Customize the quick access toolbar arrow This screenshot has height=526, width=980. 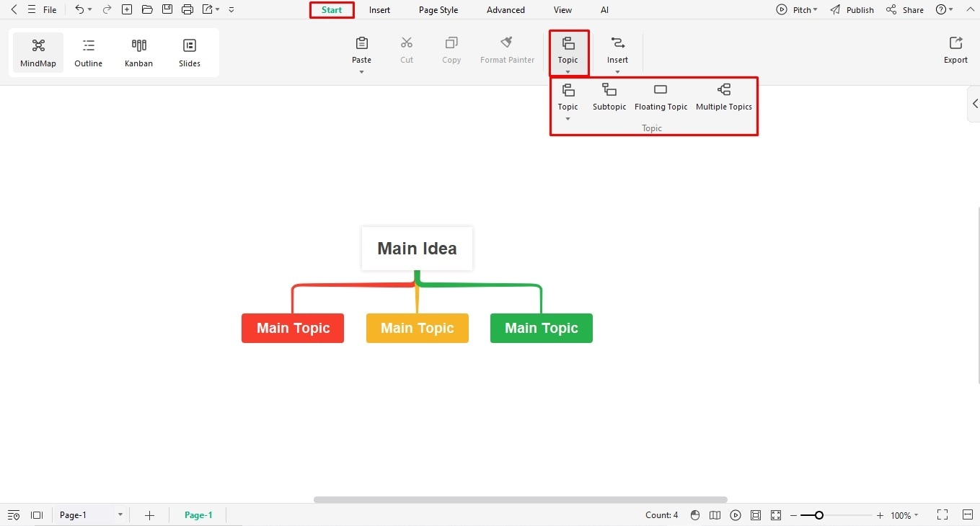pyautogui.click(x=231, y=10)
